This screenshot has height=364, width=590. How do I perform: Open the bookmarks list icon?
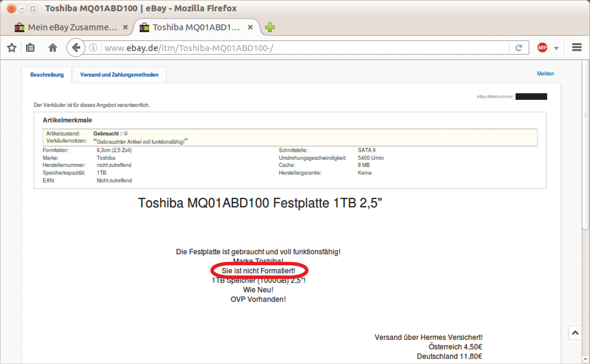click(x=30, y=48)
